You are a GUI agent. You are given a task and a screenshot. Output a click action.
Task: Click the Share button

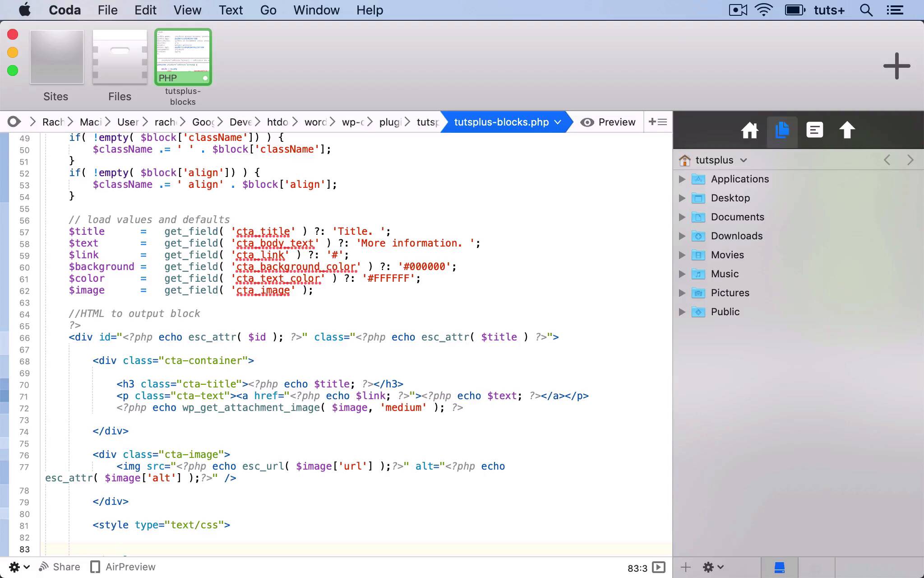pos(60,567)
